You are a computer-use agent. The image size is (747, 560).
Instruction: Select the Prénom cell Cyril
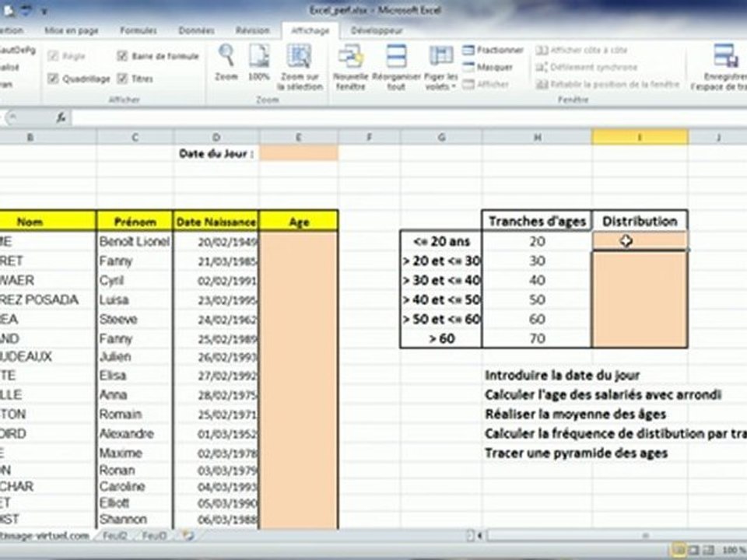135,281
